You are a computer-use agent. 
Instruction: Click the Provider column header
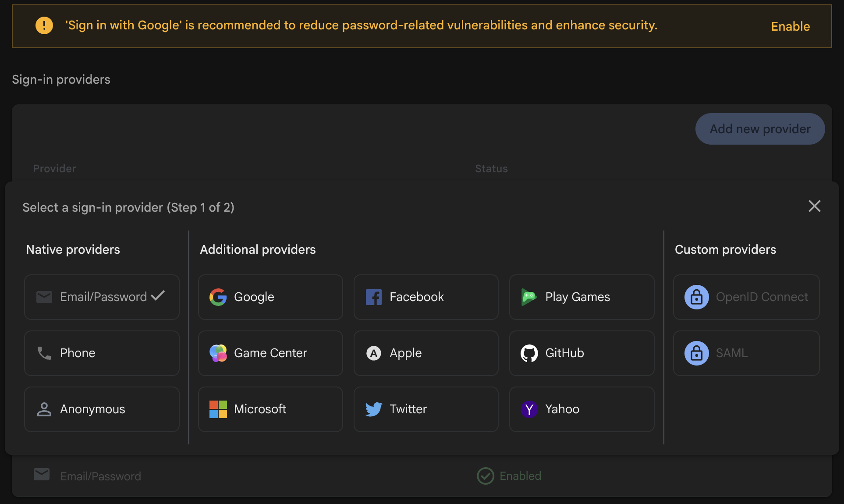click(x=54, y=169)
